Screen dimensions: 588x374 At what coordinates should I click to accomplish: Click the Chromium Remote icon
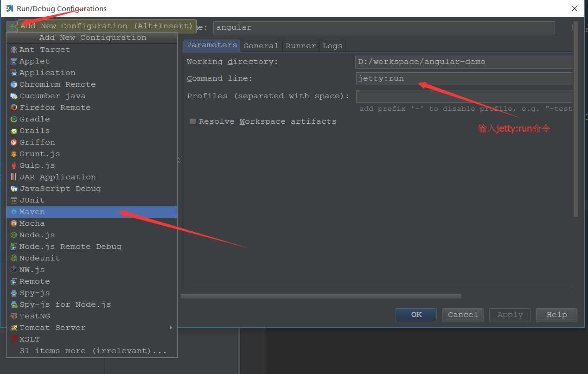pyautogui.click(x=14, y=84)
